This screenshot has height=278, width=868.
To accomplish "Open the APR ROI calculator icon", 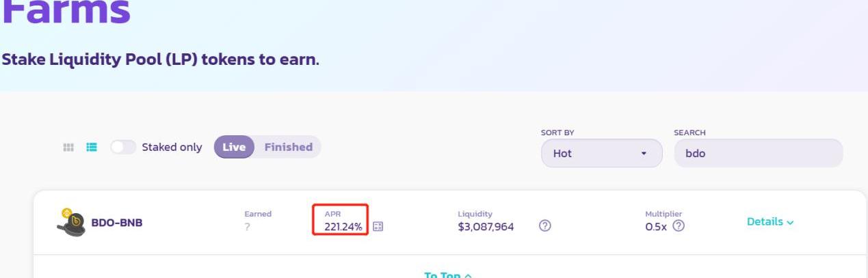I will click(x=378, y=227).
